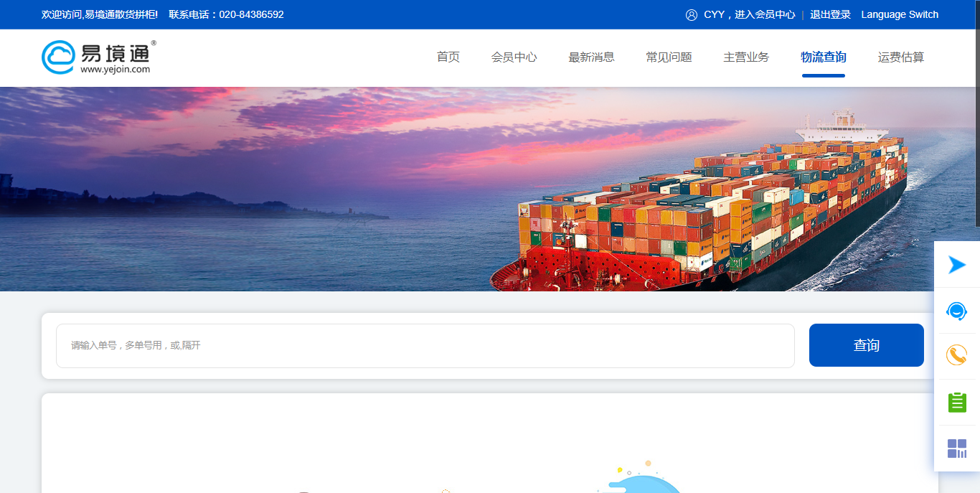Select the 物流查询 menu item
Screen dimensions: 980x493
click(824, 57)
